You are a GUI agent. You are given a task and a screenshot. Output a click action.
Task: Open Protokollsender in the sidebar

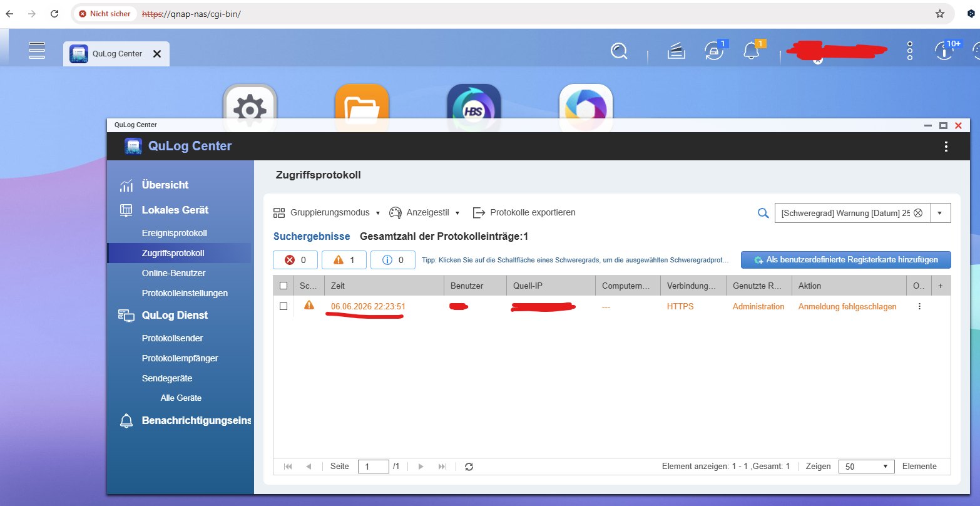pyautogui.click(x=173, y=338)
